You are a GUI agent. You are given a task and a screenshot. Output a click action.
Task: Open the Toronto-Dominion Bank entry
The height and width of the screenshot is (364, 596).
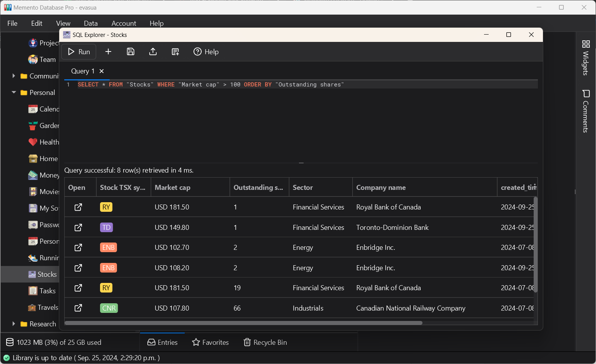click(x=78, y=228)
